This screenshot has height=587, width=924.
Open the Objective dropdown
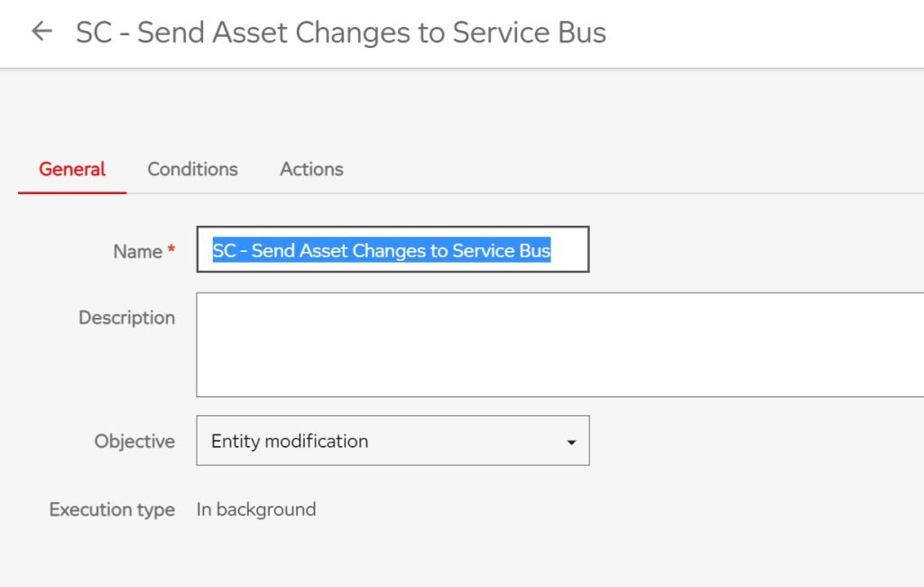(393, 441)
